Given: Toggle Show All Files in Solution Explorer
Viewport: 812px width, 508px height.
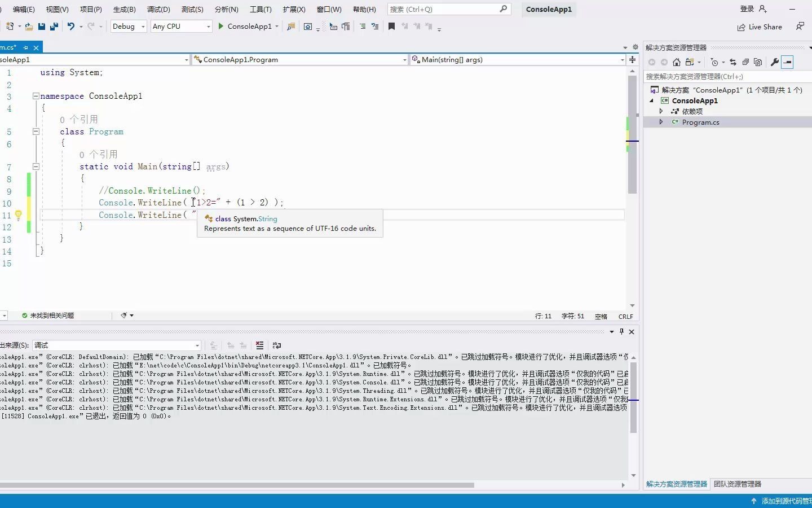Looking at the screenshot, I should [758, 62].
